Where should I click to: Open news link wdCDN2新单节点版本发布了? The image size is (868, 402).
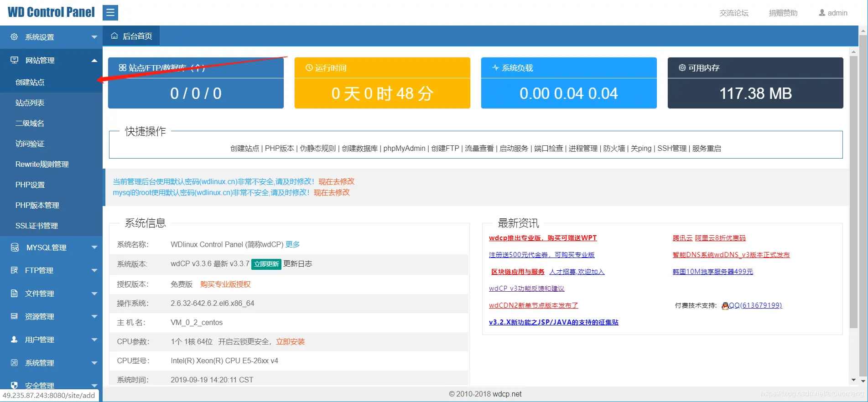click(534, 305)
